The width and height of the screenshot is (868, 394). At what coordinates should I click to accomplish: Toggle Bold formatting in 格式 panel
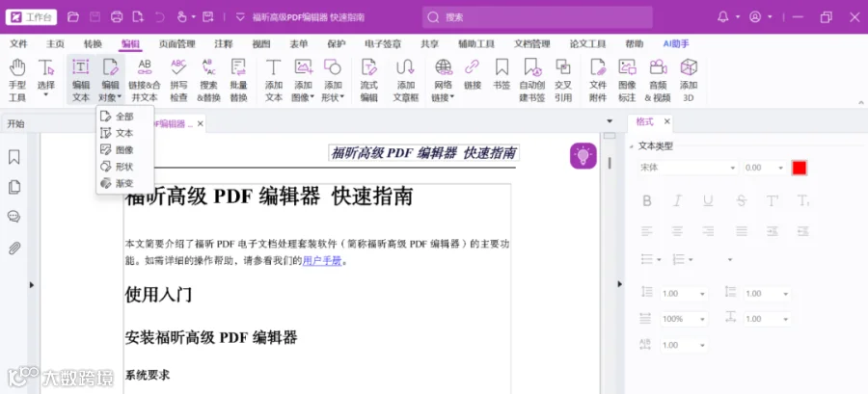click(x=646, y=201)
